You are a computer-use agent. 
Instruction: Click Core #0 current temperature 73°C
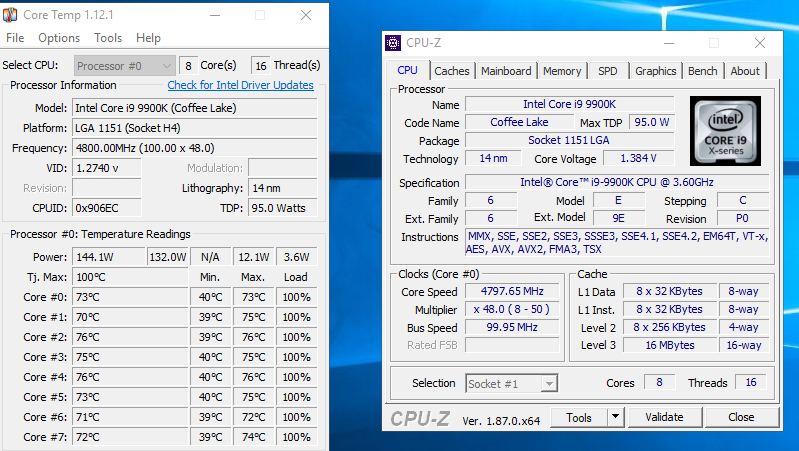(130, 297)
